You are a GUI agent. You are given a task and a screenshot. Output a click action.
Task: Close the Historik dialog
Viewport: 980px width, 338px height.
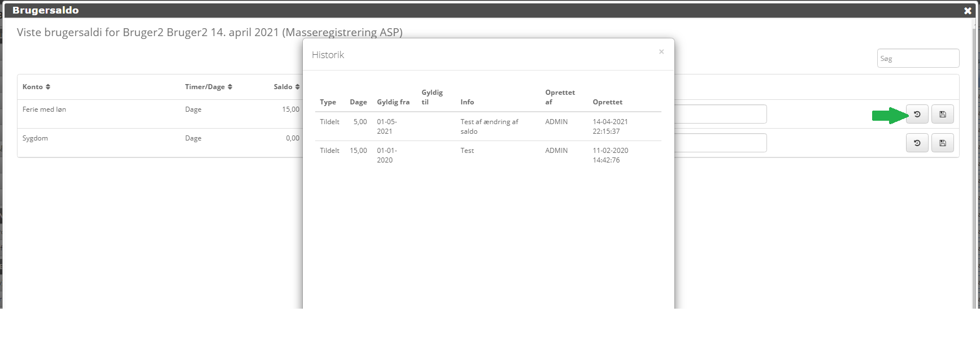pos(661,52)
